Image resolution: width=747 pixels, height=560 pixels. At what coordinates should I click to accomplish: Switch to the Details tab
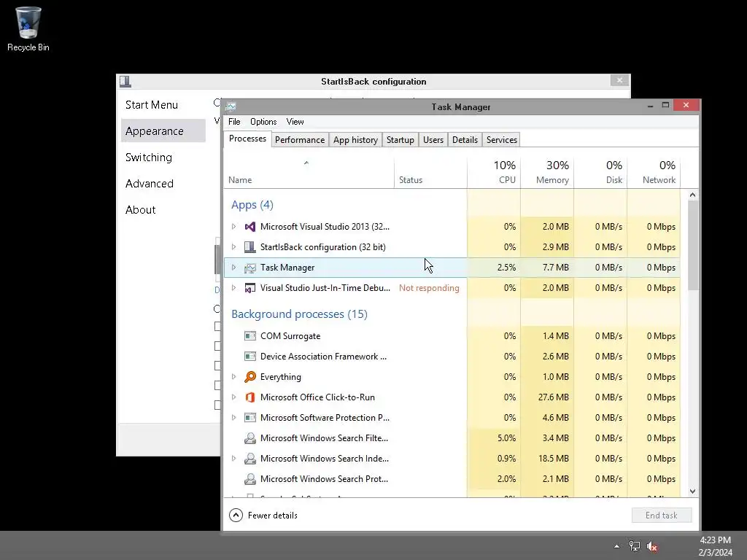[465, 140]
